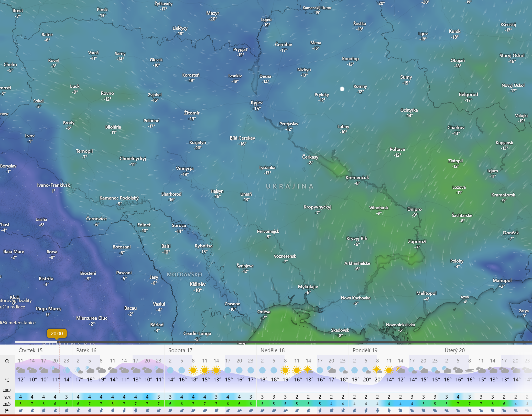Click the clock icon in forecast table
The height and width of the screenshot is (416, 532).
[7, 361]
